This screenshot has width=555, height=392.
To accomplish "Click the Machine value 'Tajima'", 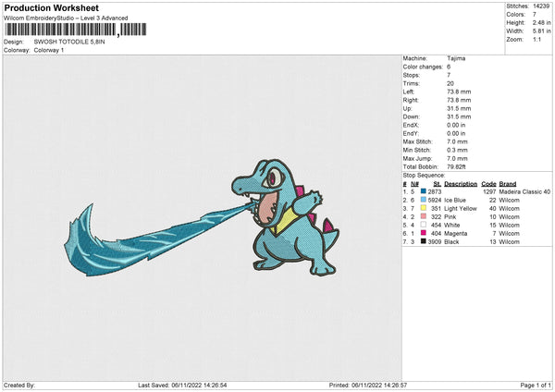I will pyautogui.click(x=456, y=58).
